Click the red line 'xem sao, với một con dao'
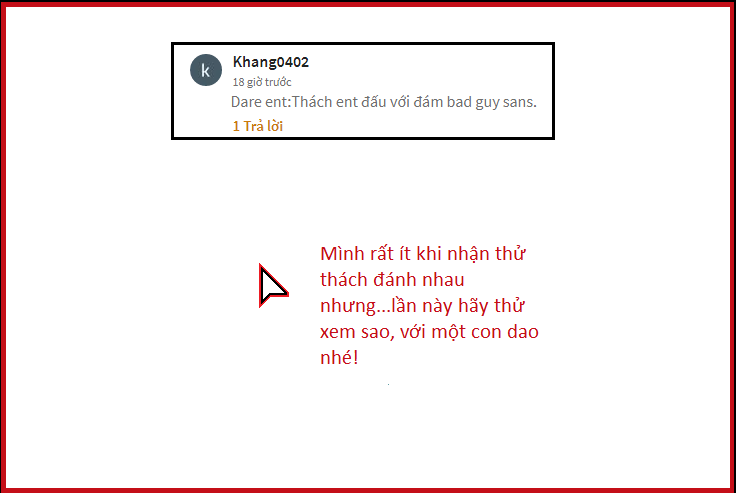Screen dimensions: 736x496 click(429, 332)
